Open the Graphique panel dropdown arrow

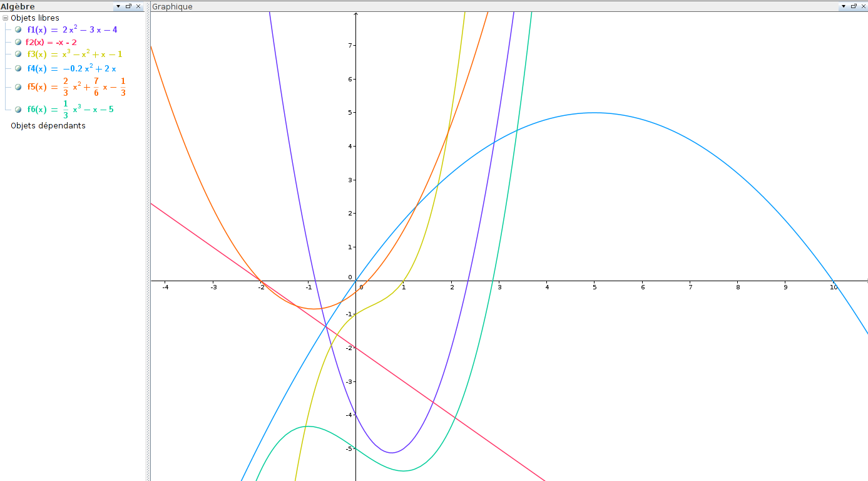[843, 6]
